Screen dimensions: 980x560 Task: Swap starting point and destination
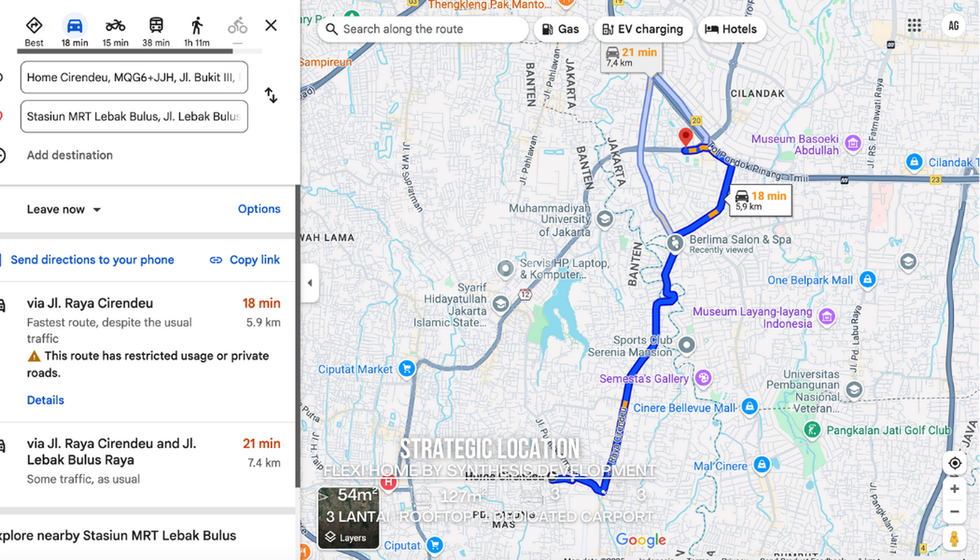(271, 96)
